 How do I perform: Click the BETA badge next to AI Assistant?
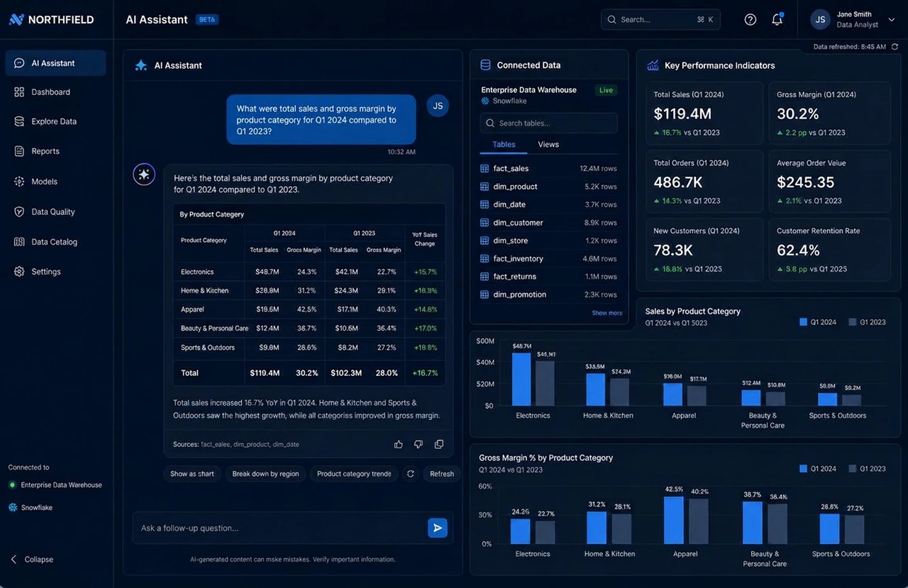[206, 20]
